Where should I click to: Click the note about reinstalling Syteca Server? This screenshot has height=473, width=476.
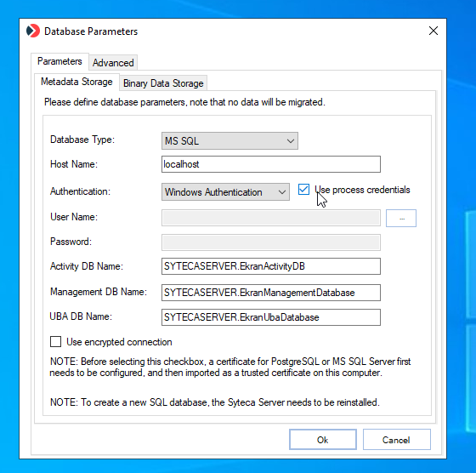coord(215,402)
